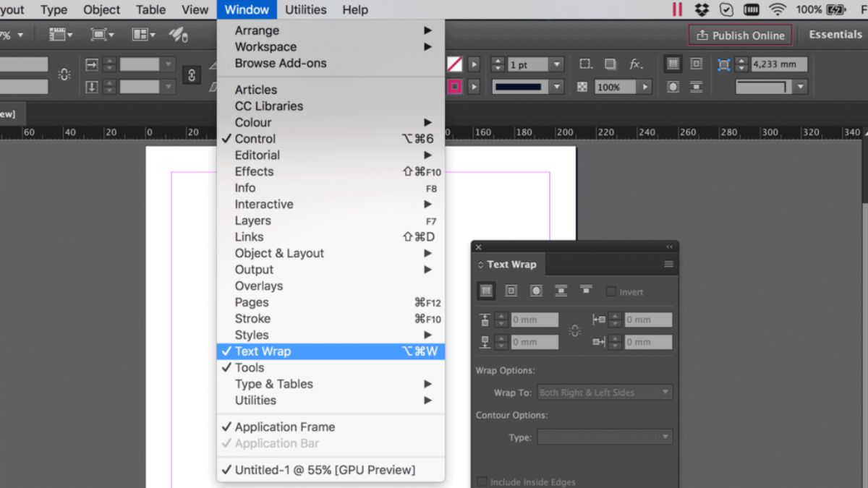This screenshot has width=868, height=488.
Task: Select Layers from the Window menu
Action: pos(331,221)
